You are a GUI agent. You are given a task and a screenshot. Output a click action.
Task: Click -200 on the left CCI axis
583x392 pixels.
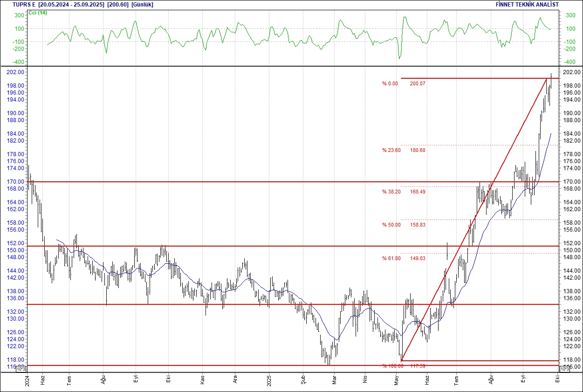pos(18,48)
